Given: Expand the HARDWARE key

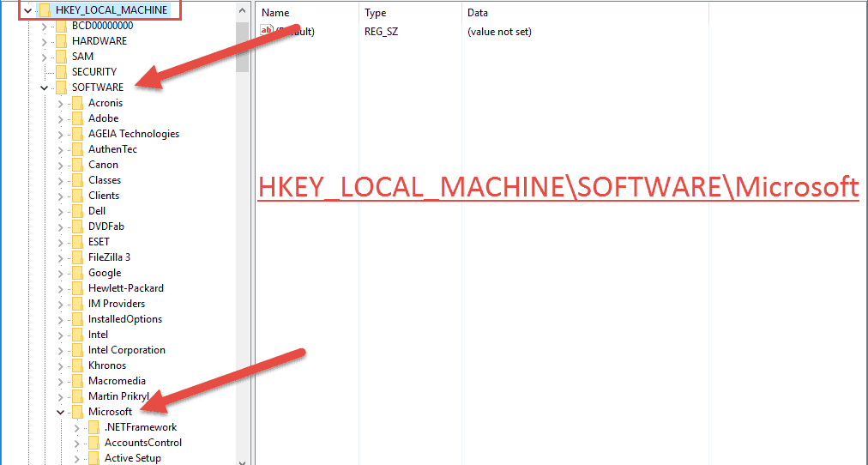Looking at the screenshot, I should pos(45,41).
